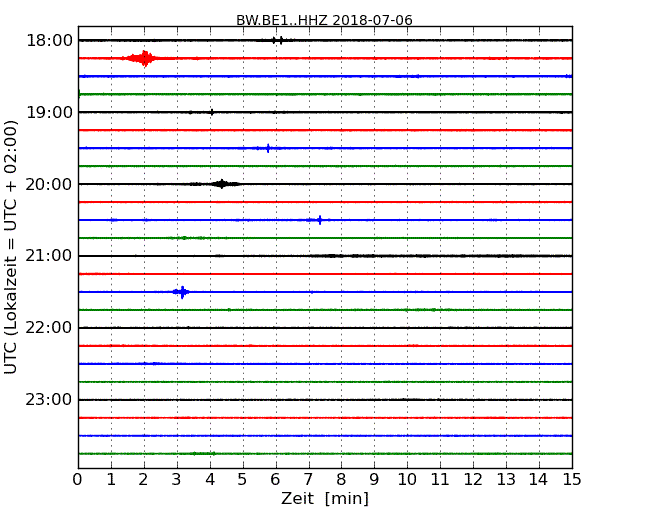Screen dimensions: 650x520
Task: Click x-axis tick label 6
Action: (275, 479)
